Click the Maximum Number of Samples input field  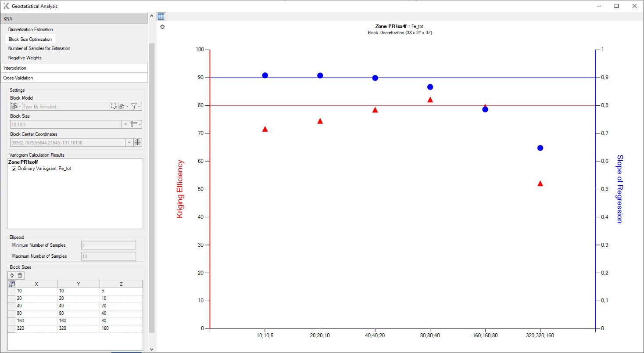(x=108, y=256)
